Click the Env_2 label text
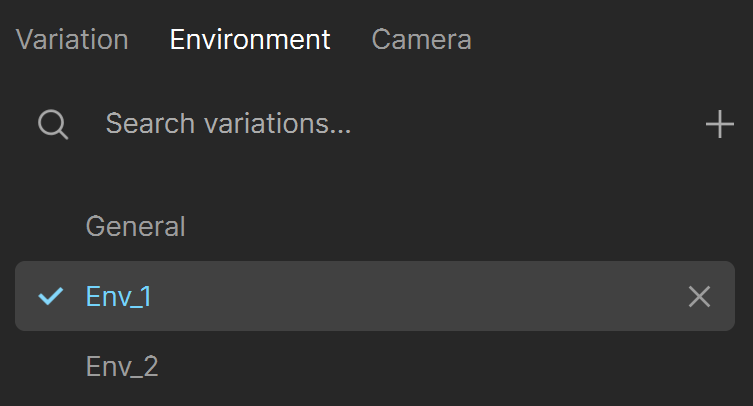 coord(121,367)
